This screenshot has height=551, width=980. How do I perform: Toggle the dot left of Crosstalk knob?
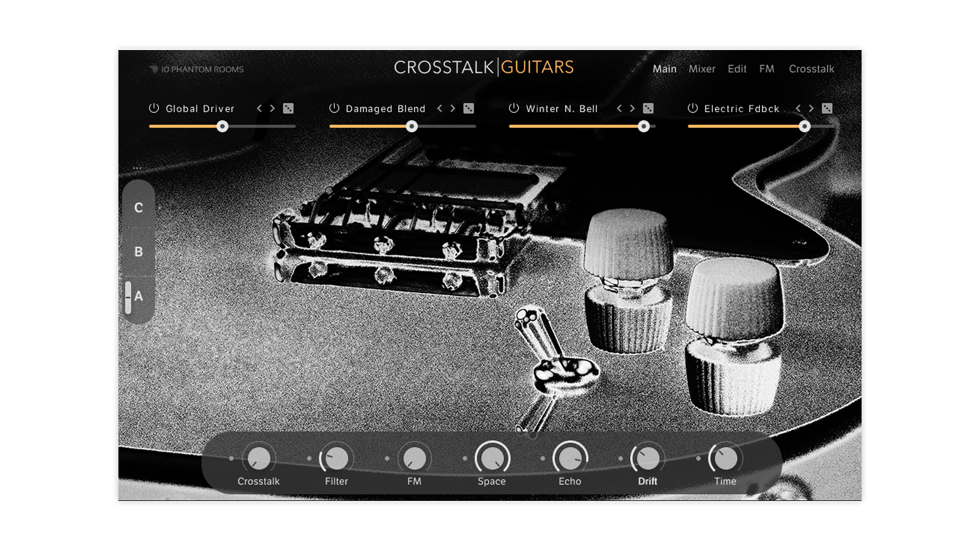pyautogui.click(x=231, y=458)
